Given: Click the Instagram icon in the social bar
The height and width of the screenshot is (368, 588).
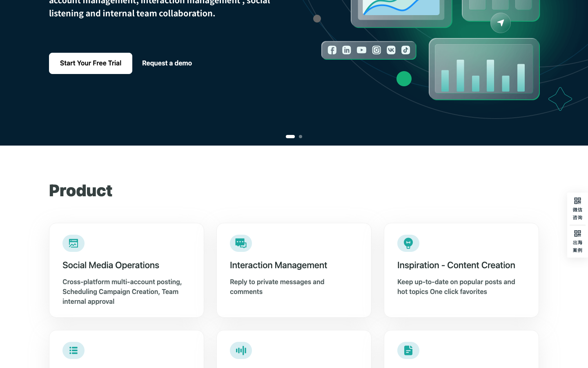Looking at the screenshot, I should 376,50.
